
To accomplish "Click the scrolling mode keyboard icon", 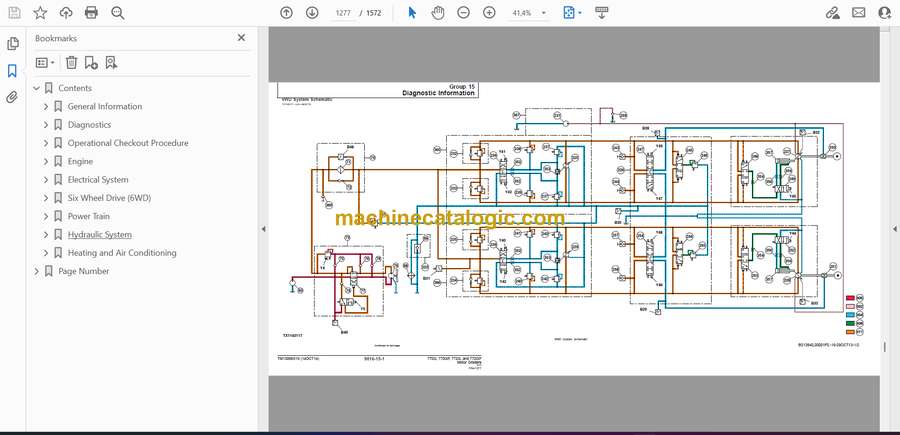I will pyautogui.click(x=602, y=13).
